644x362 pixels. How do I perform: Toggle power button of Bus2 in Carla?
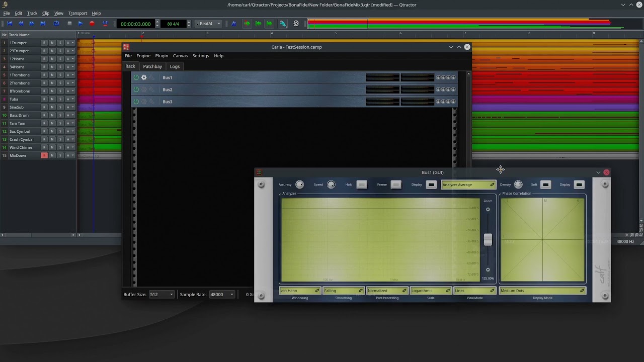tap(136, 89)
